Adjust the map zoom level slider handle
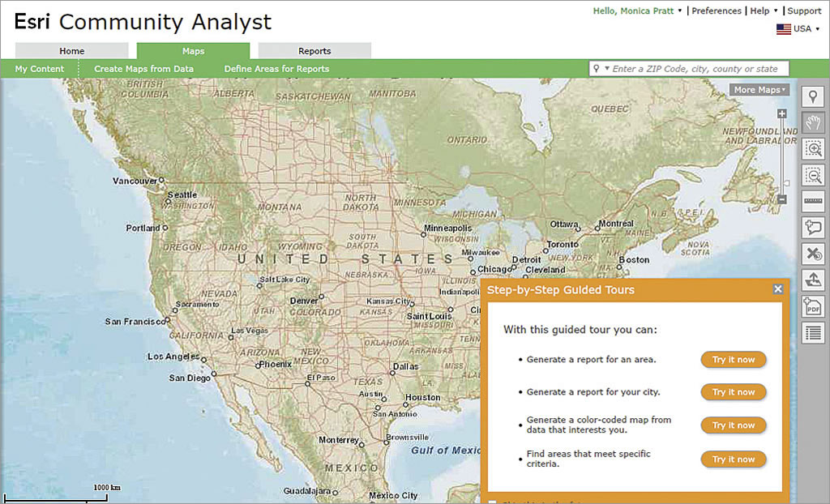The width and height of the screenshot is (830, 504). pos(786,183)
